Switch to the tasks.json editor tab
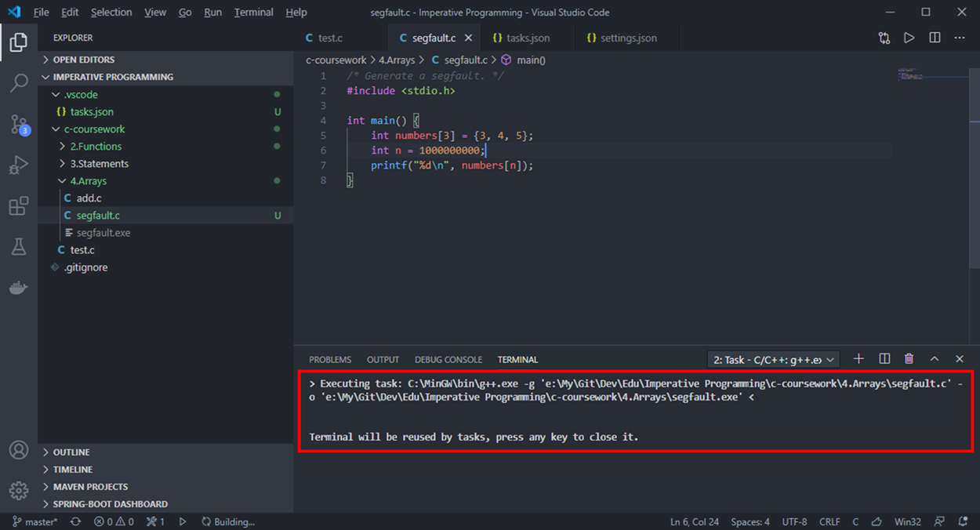Viewport: 980px width, 530px height. point(528,38)
